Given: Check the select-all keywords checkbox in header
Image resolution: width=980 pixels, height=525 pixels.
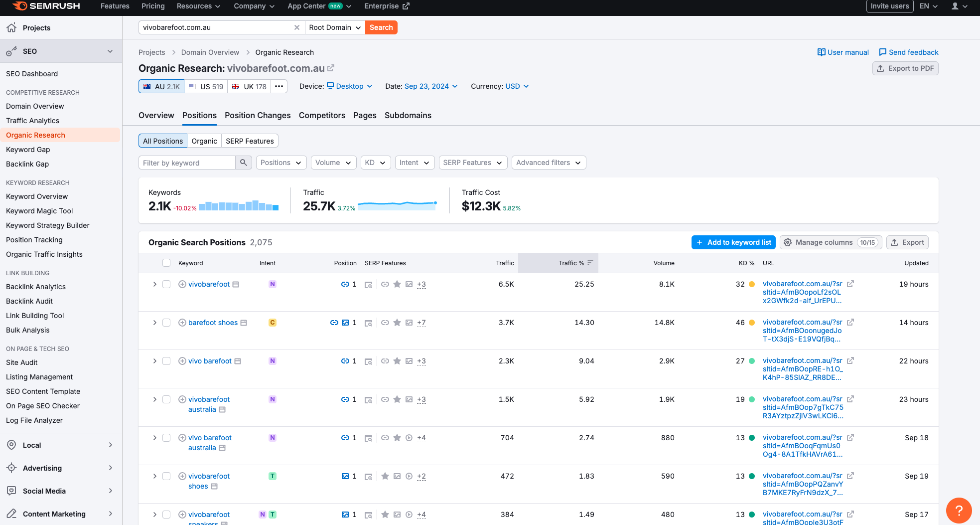Looking at the screenshot, I should [x=166, y=263].
